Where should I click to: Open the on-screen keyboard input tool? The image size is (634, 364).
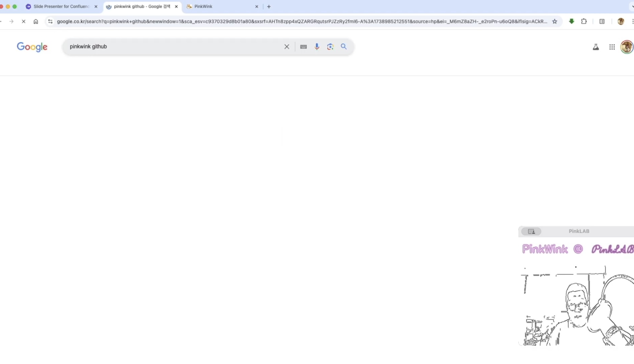[x=303, y=47]
